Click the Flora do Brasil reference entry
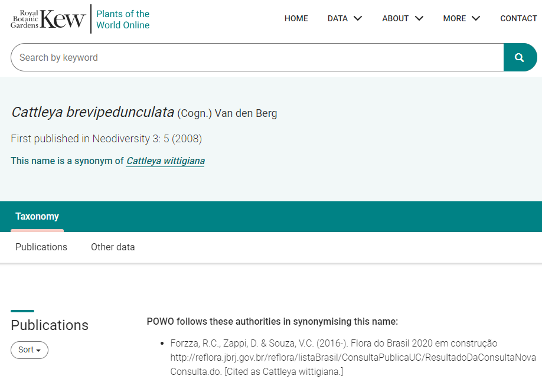The height and width of the screenshot is (392, 542). tap(353, 357)
